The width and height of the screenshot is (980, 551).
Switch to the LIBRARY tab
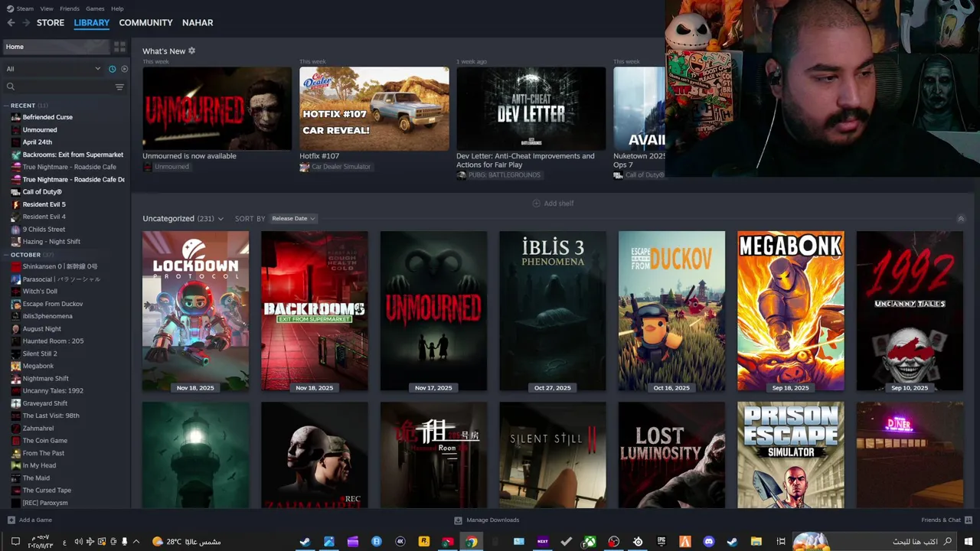[x=92, y=23]
